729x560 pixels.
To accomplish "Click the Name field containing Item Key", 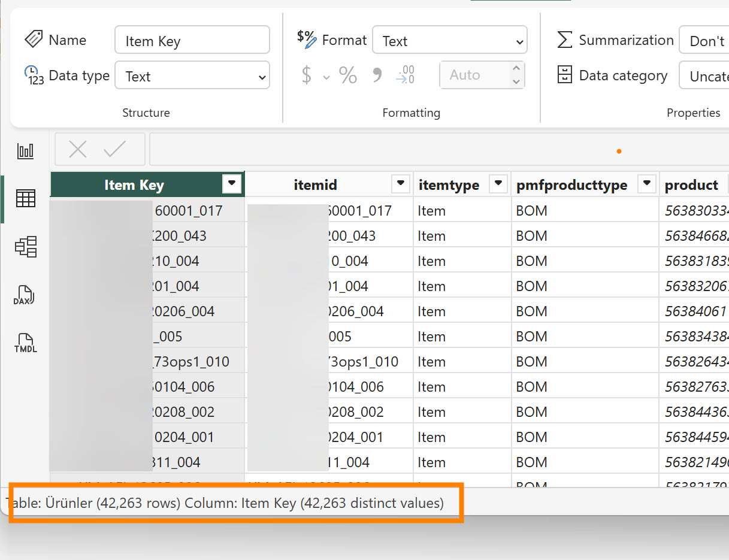I will [192, 41].
